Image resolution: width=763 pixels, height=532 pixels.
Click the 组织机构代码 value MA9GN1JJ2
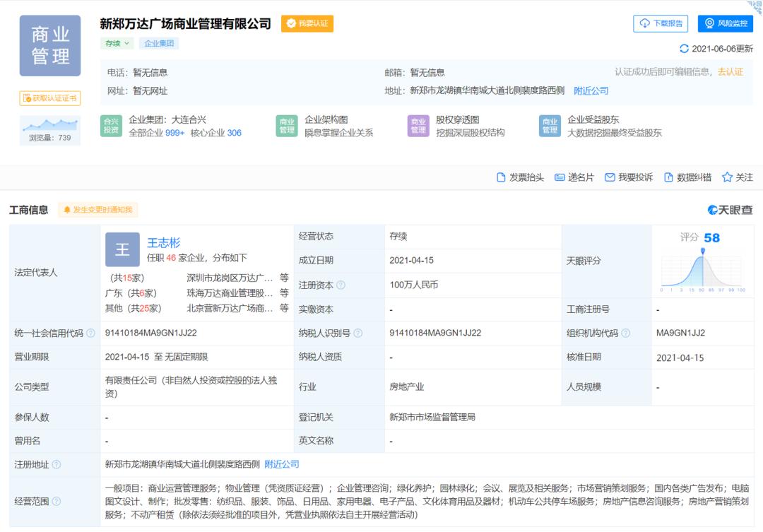pyautogui.click(x=680, y=333)
